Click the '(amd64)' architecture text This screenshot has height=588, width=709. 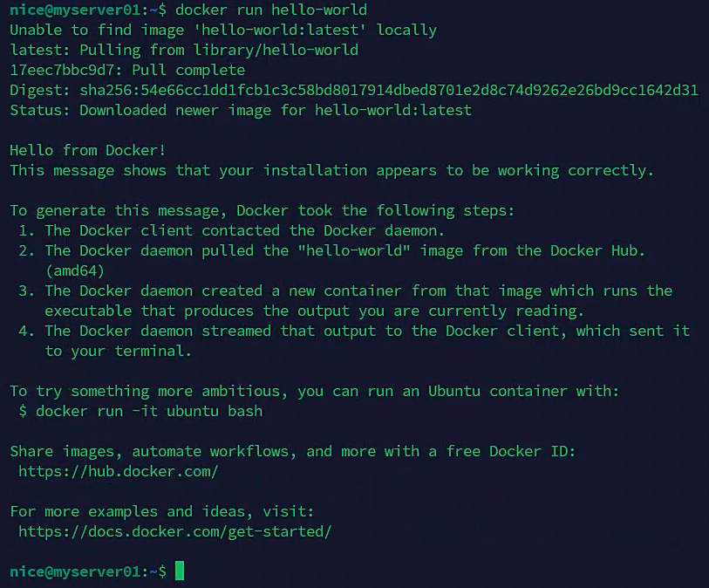coord(75,271)
